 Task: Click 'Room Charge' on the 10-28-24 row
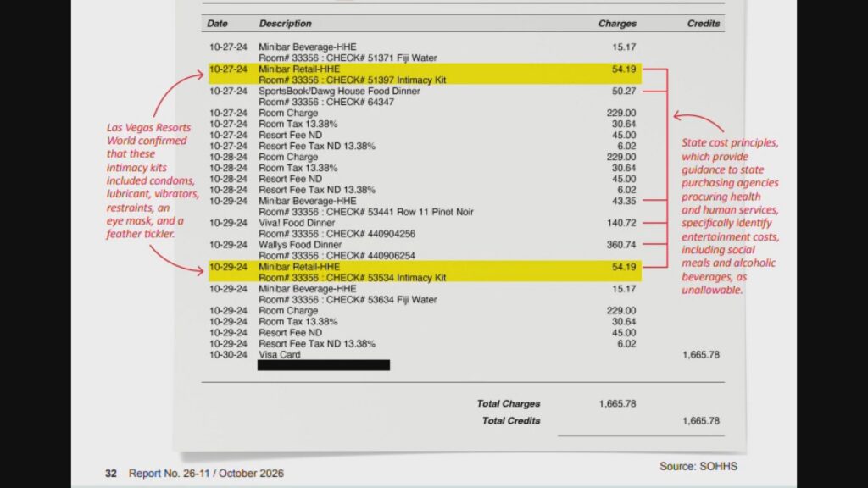pos(288,157)
